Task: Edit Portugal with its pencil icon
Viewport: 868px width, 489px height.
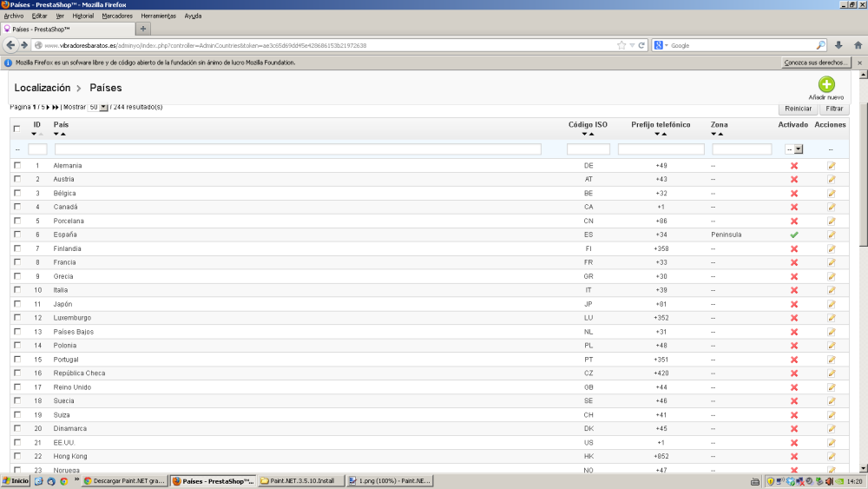Action: point(831,360)
